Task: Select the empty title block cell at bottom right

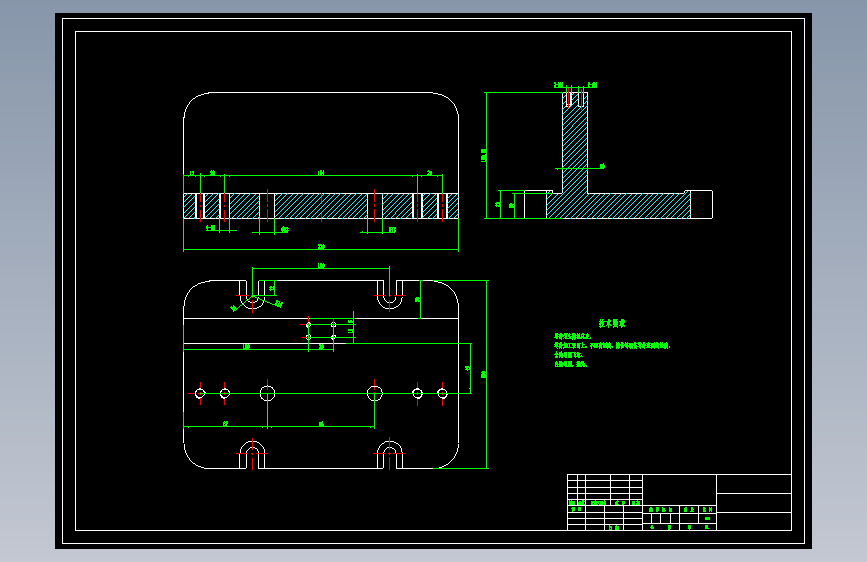Action: tap(754, 521)
